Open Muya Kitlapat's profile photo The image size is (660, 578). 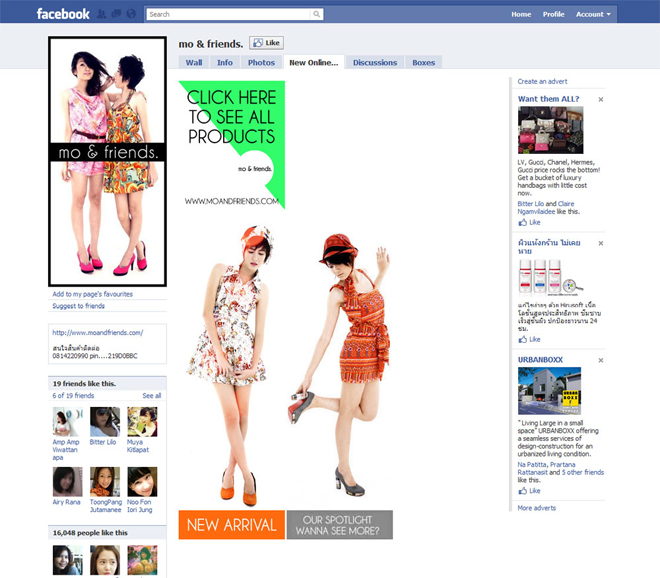[x=142, y=421]
